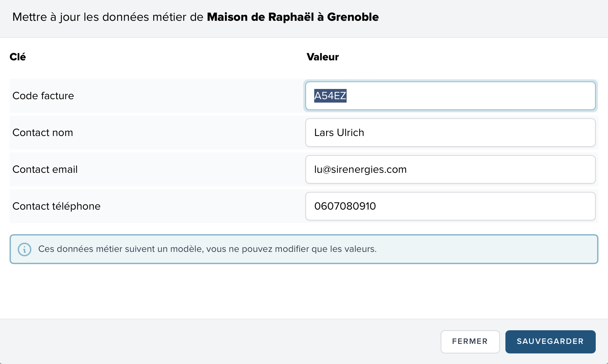Click the 'Mettre à jour les données métier' title
The width and height of the screenshot is (608, 364).
point(108,17)
